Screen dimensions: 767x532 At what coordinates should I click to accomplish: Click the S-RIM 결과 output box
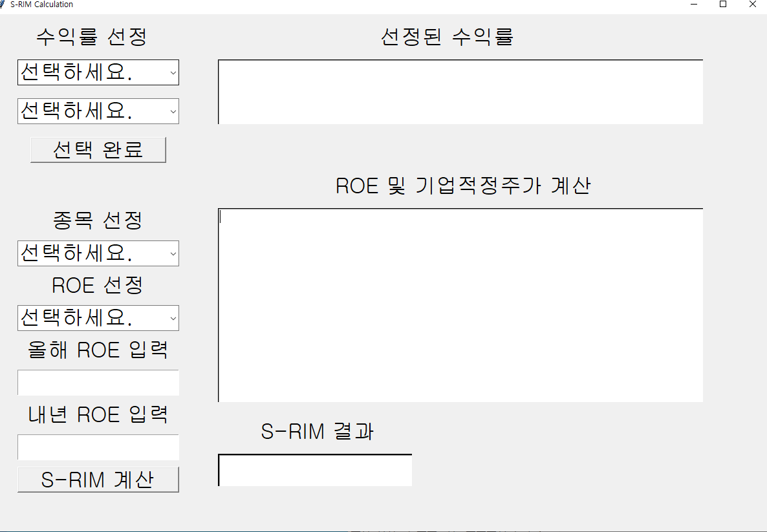(x=314, y=470)
